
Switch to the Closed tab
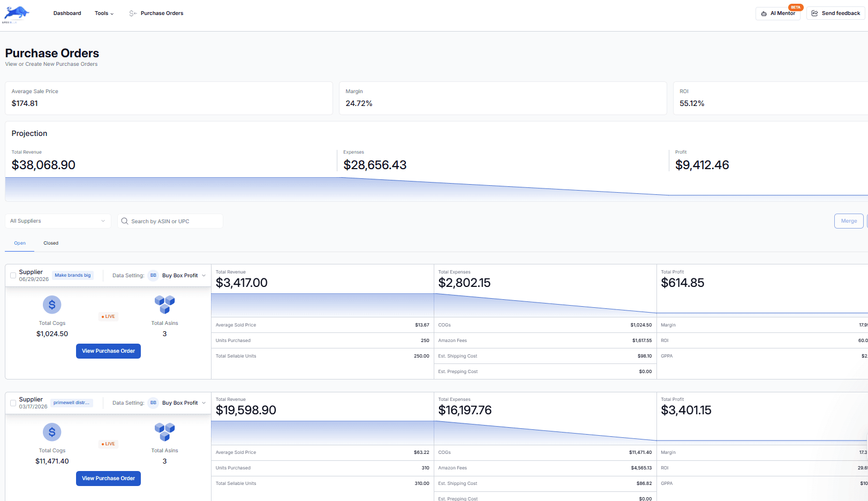coord(51,243)
